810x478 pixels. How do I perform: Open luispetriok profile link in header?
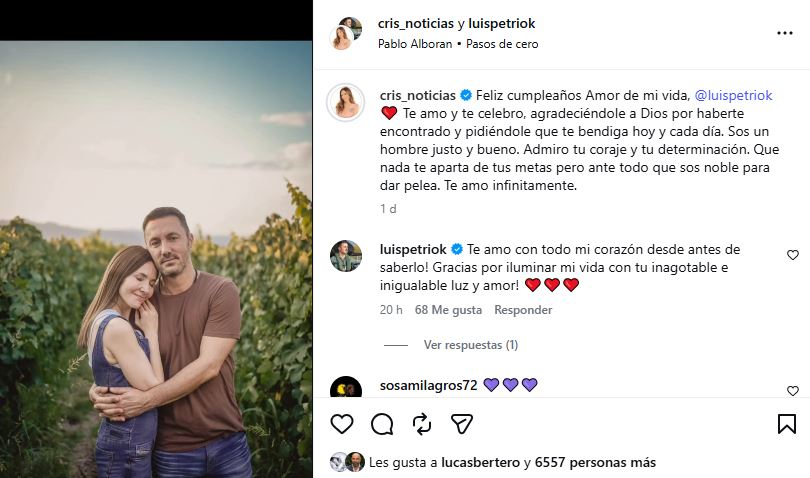(x=504, y=23)
